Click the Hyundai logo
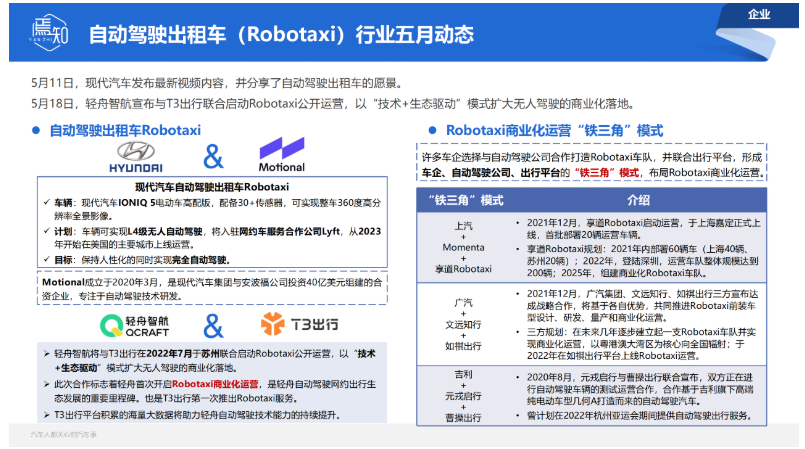 (x=136, y=157)
